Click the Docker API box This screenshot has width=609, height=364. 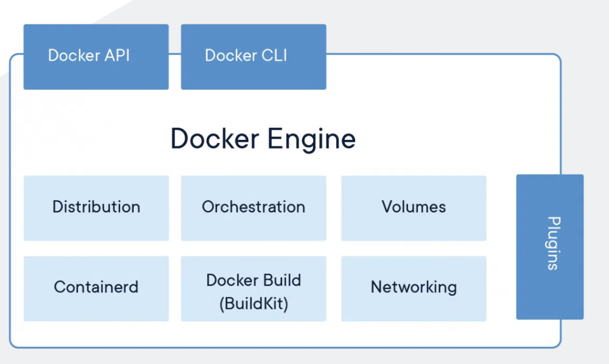pos(96,57)
